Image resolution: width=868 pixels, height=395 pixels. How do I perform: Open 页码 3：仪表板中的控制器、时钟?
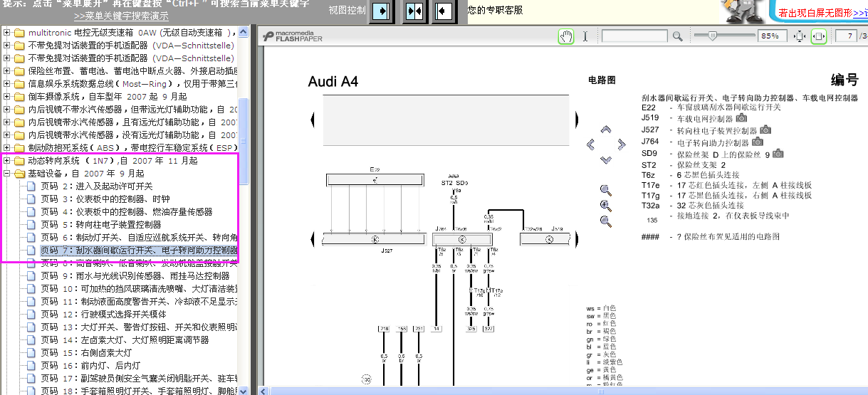(105, 199)
